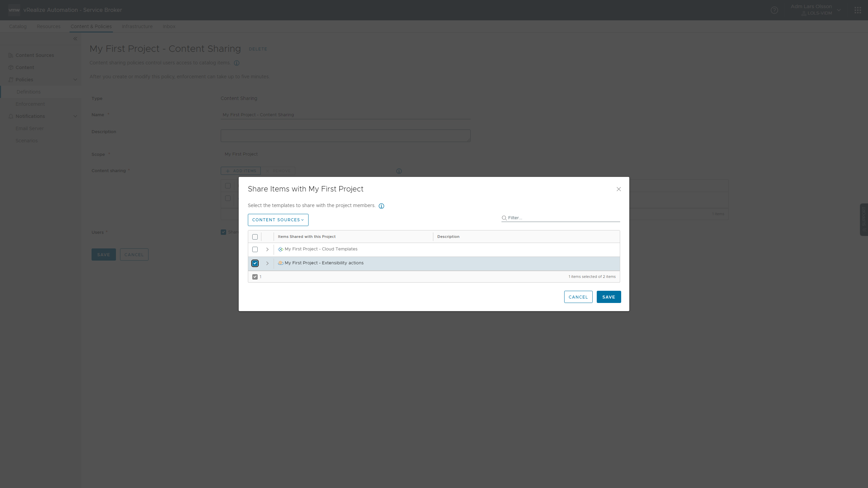Toggle first row checkbox in background table
The height and width of the screenshot is (488, 868).
[228, 198]
